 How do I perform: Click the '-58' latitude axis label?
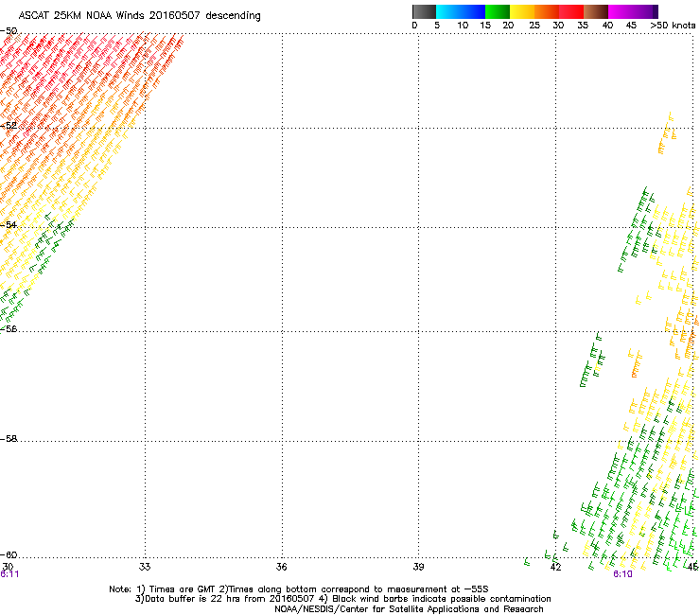9,439
